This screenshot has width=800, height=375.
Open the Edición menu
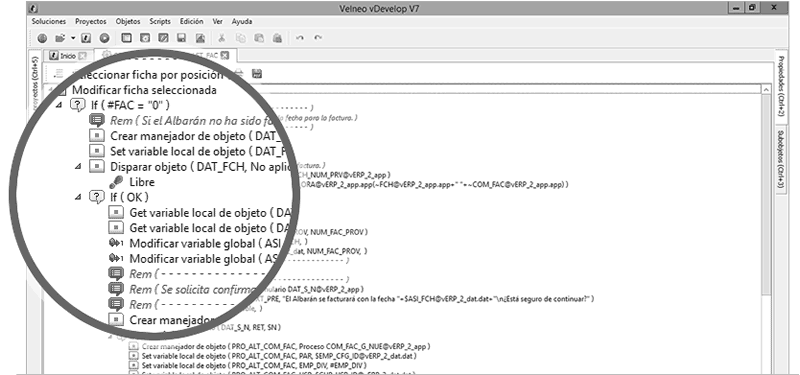click(191, 21)
